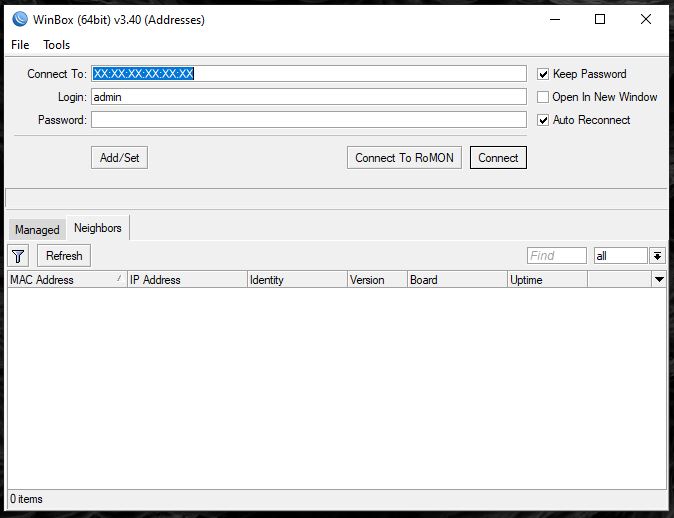The image size is (674, 518).
Task: Open the 'all' filter dropdown arrow
Action: pos(657,256)
